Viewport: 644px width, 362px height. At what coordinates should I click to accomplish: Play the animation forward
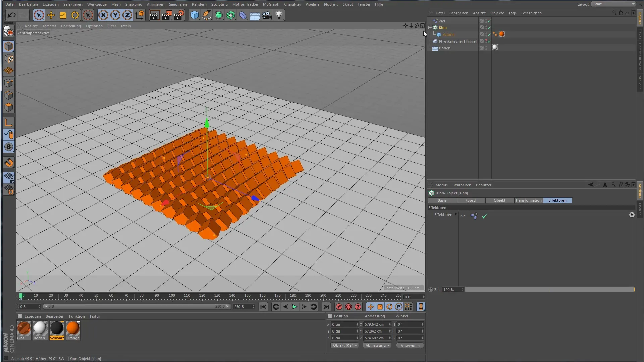coord(294,307)
